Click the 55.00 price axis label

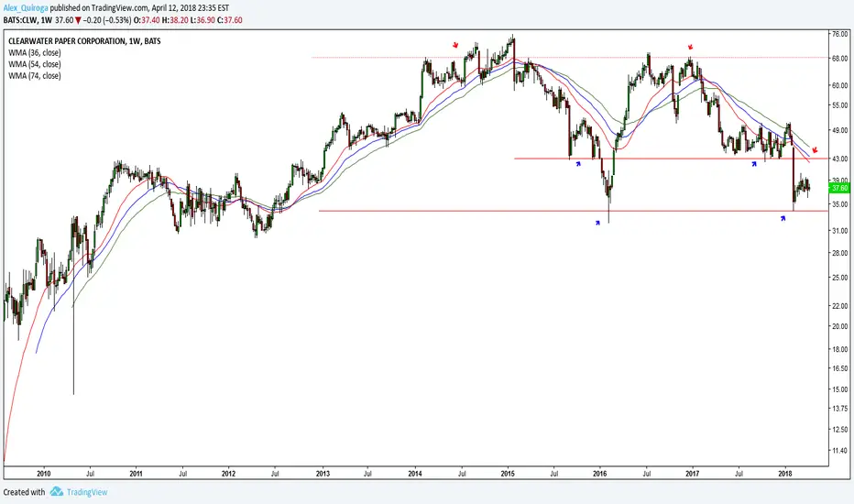[x=840, y=105]
